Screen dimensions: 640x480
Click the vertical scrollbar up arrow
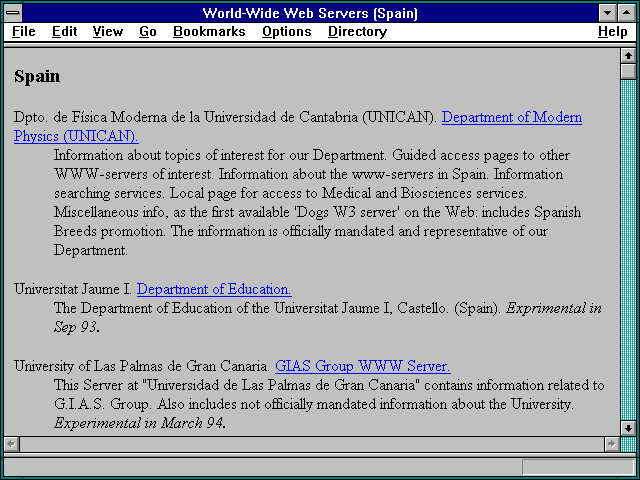(x=628, y=56)
